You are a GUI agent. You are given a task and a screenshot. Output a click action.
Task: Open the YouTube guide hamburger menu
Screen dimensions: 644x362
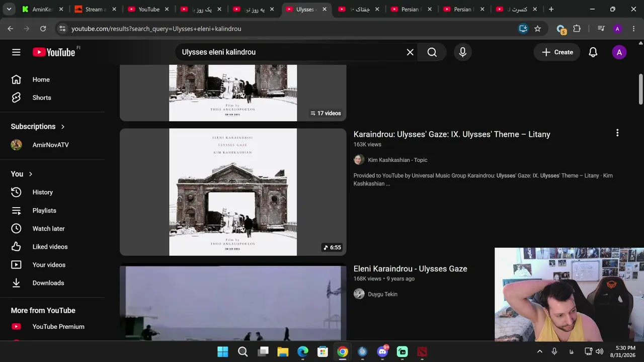16,52
